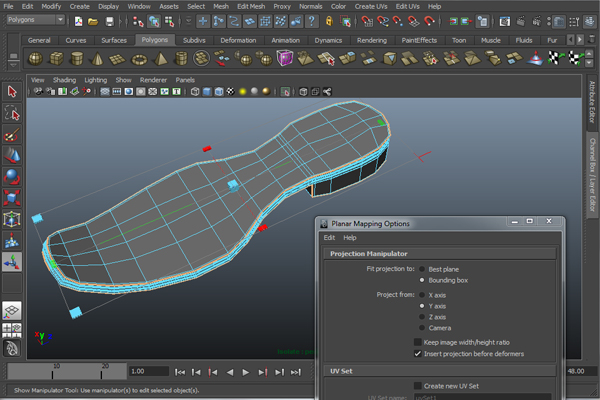This screenshot has height=400, width=600.
Task: Select the Show Manipulator tool
Action: 12,262
